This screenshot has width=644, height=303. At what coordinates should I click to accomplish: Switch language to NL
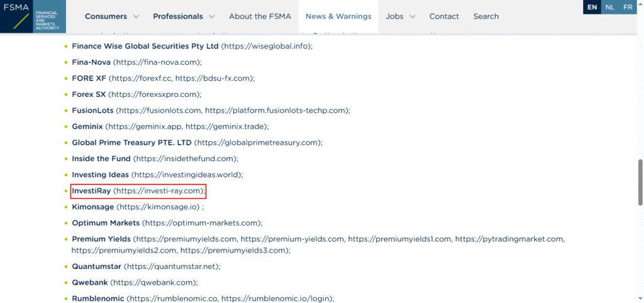pos(610,7)
